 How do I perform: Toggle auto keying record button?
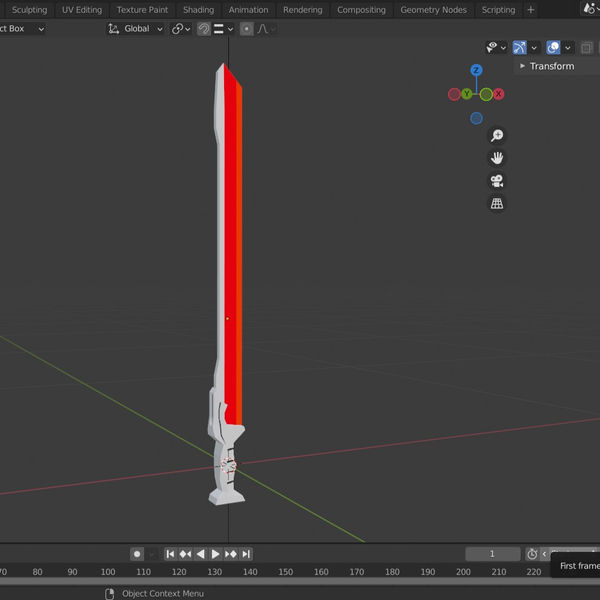click(x=137, y=554)
